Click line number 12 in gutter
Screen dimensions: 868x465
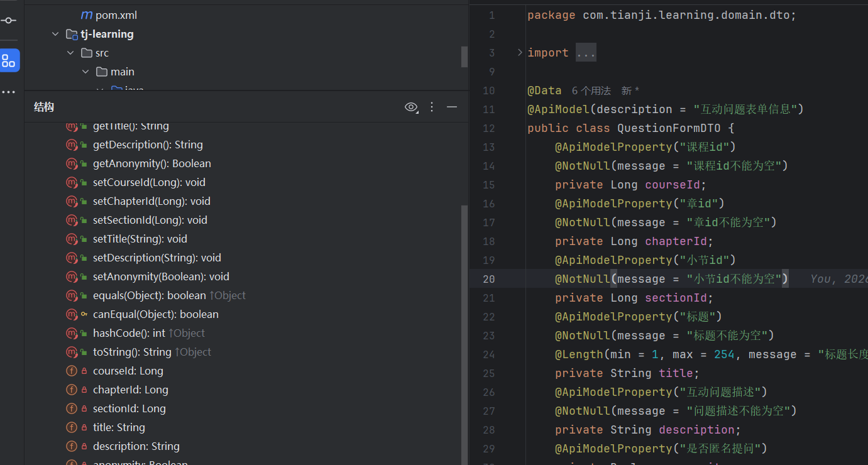489,128
